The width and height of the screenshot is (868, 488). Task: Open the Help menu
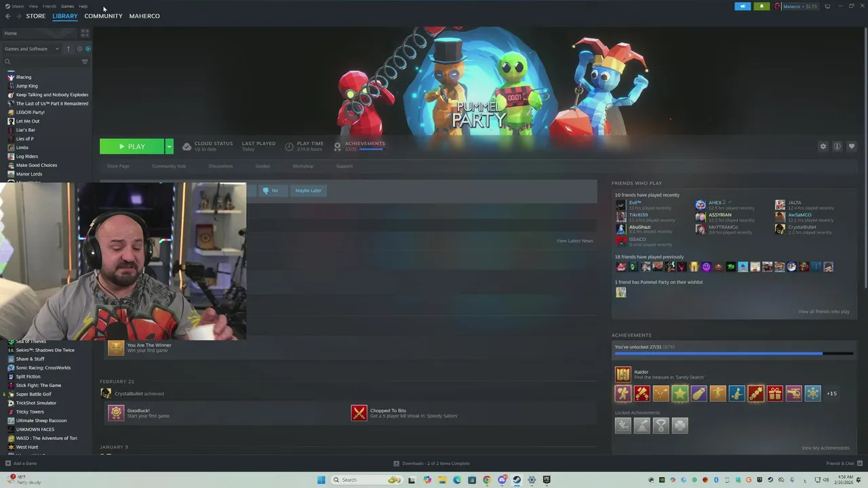point(83,6)
